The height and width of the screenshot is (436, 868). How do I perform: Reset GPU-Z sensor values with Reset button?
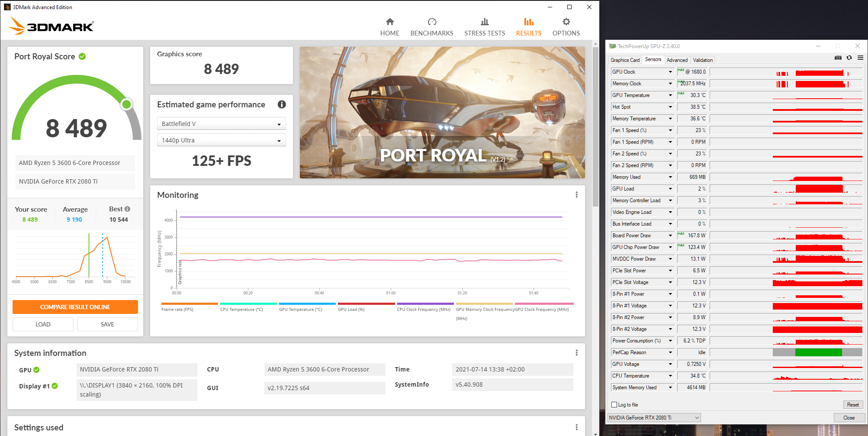[853, 404]
